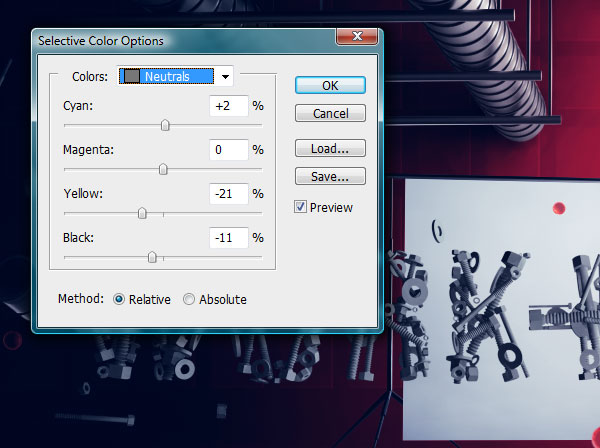Click the Yellow slider handle
The width and height of the screenshot is (600, 448).
coord(142,213)
